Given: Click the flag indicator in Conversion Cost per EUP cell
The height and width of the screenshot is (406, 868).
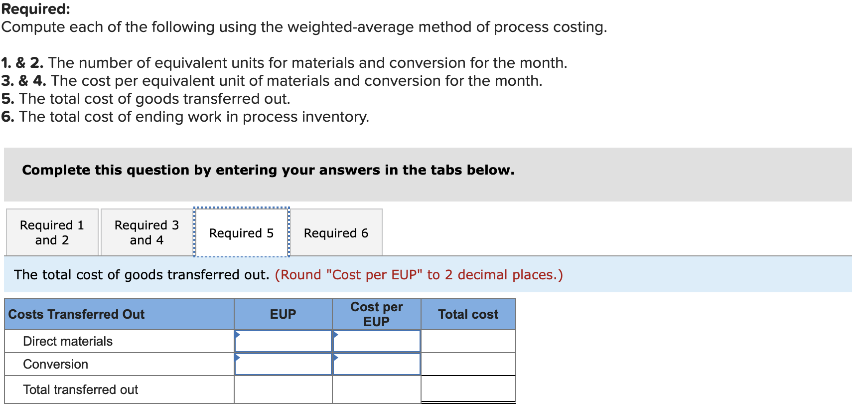Looking at the screenshot, I should tap(335, 359).
